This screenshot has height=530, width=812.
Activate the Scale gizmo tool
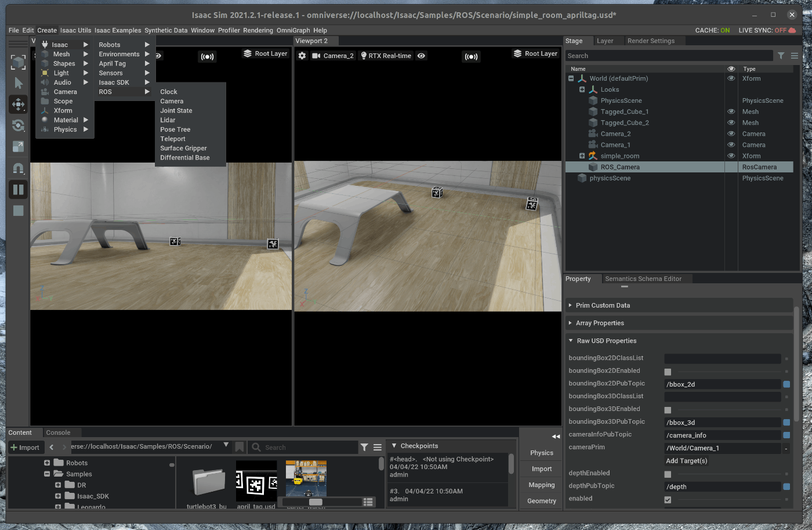pyautogui.click(x=19, y=146)
